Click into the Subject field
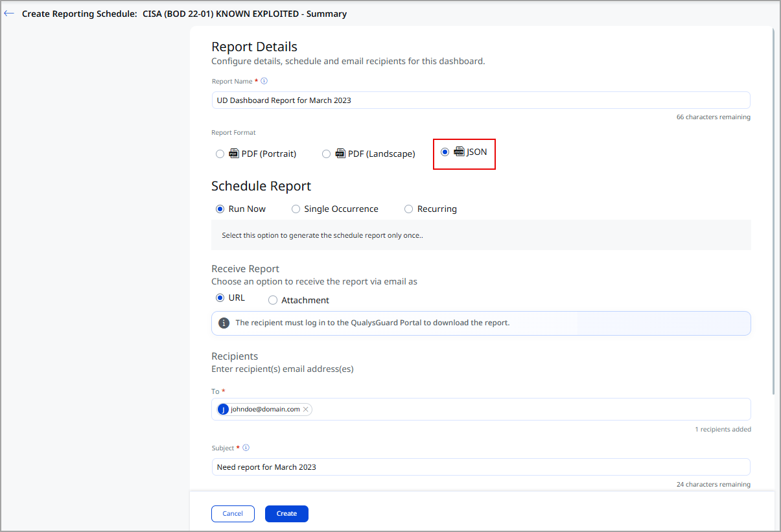781x532 pixels. tap(481, 467)
